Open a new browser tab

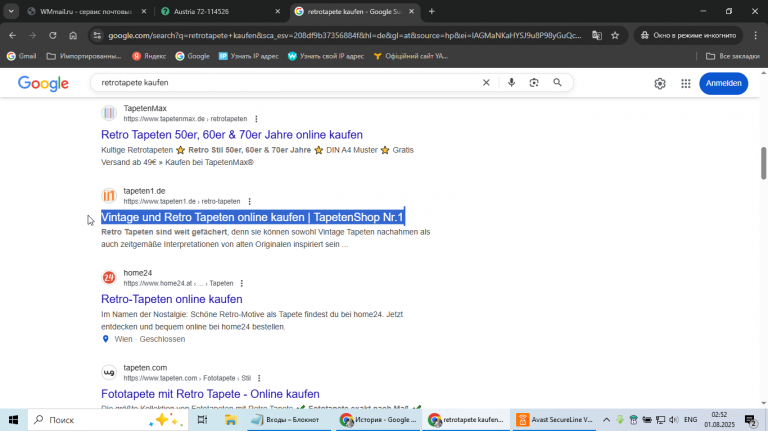click(432, 11)
